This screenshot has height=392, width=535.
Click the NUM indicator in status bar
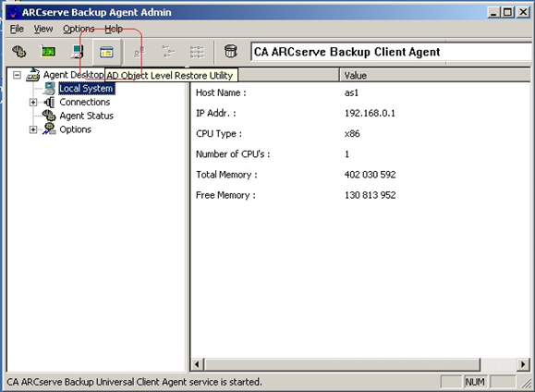pos(475,382)
